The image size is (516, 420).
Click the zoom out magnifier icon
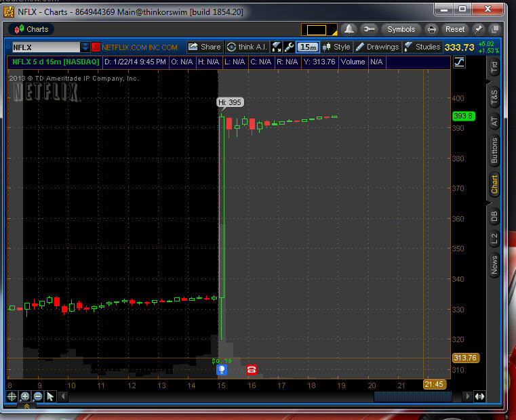click(x=38, y=397)
